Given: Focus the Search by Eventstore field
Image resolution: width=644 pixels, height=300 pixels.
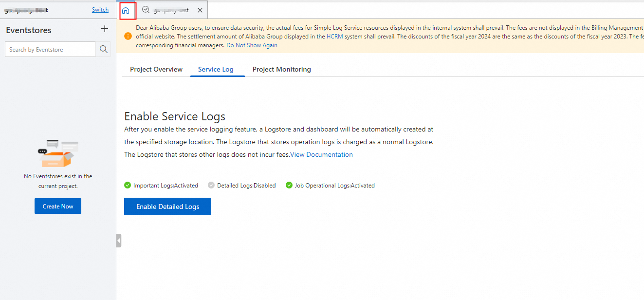Looking at the screenshot, I should [50, 49].
